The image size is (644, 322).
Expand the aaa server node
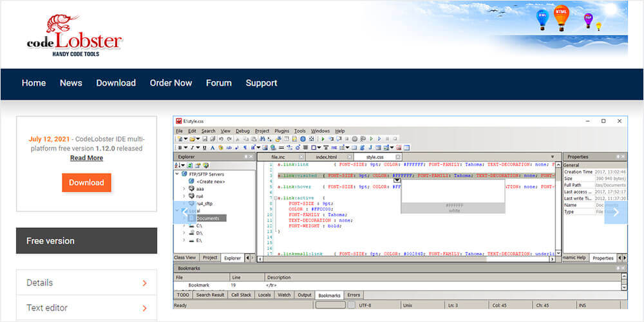coord(184,189)
